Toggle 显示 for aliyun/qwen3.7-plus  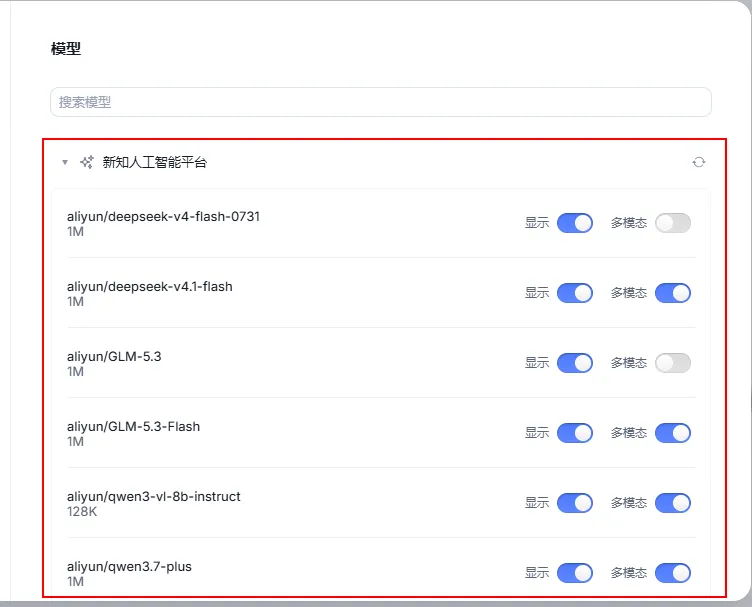tap(575, 573)
